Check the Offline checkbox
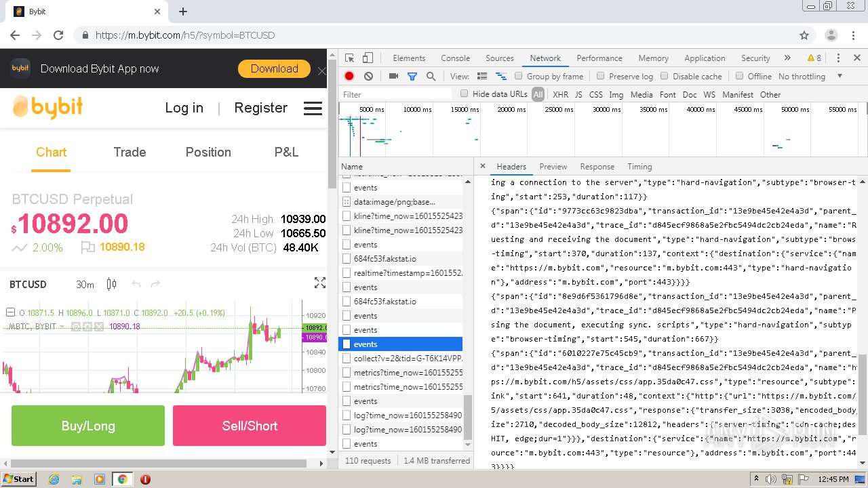 (x=739, y=77)
